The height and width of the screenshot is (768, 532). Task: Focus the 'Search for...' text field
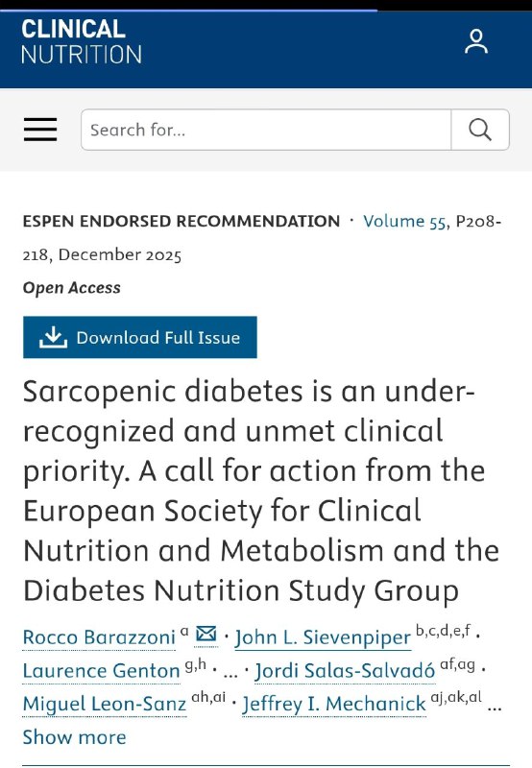pyautogui.click(x=266, y=130)
